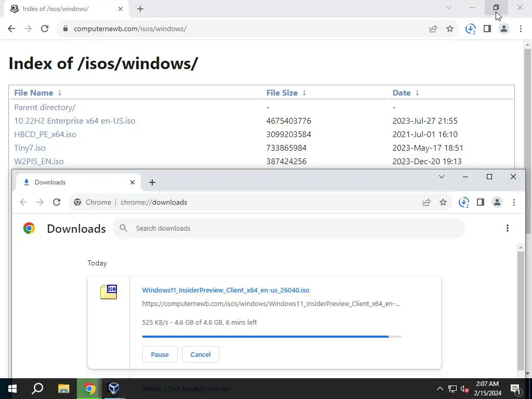
Task: Reload the chrome://downloads page
Action: click(57, 202)
